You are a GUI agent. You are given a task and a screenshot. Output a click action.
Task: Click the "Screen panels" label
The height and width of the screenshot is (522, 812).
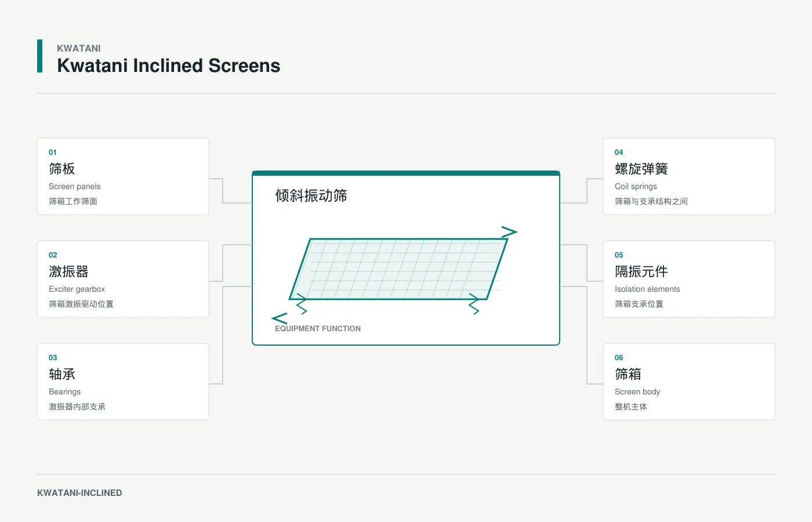coord(75,186)
